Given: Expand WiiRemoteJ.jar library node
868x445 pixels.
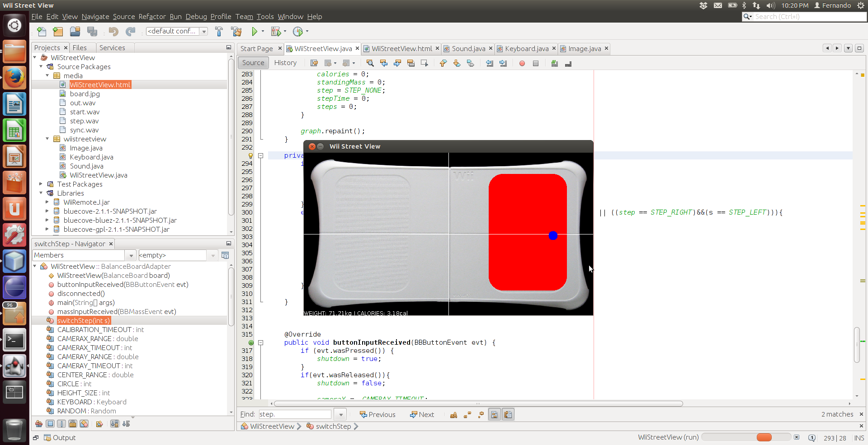Looking at the screenshot, I should (47, 202).
